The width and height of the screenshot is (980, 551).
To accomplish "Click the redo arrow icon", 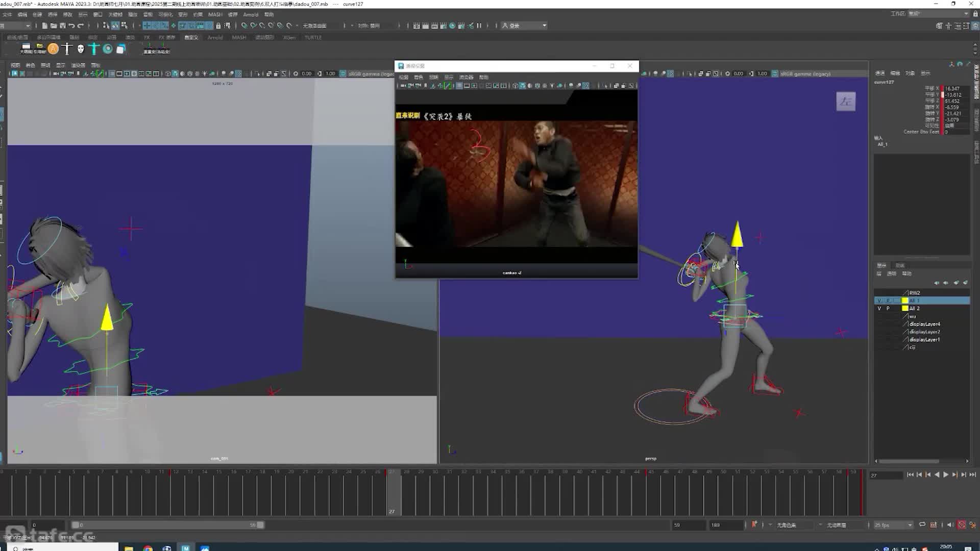I will click(x=81, y=26).
